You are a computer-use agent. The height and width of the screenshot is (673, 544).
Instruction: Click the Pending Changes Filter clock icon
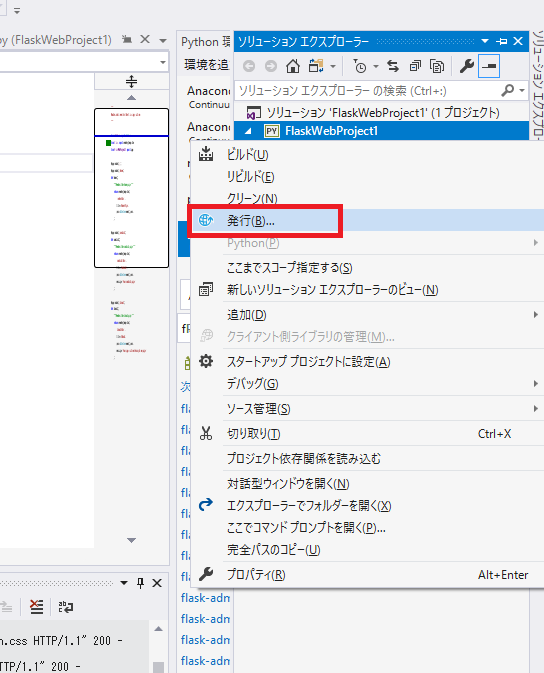pyautogui.click(x=359, y=66)
